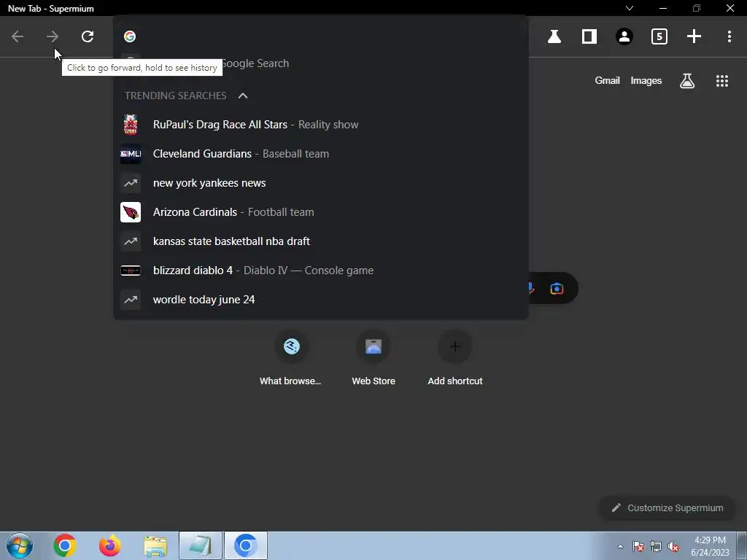
Task: Open the side panel icon
Action: [x=589, y=36]
